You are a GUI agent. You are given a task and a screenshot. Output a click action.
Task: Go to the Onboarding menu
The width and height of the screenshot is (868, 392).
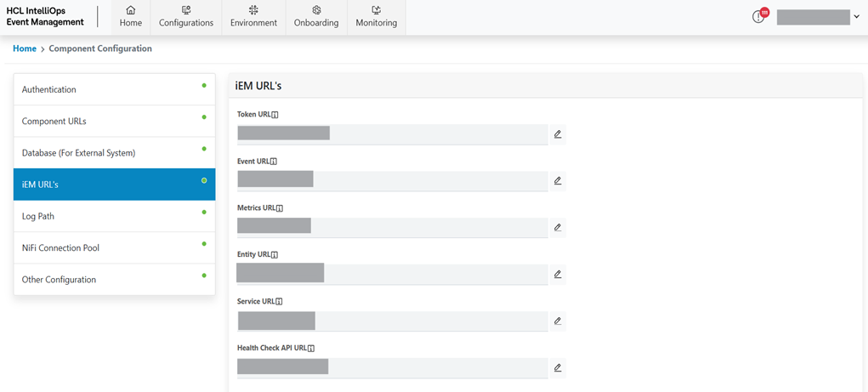[316, 17]
